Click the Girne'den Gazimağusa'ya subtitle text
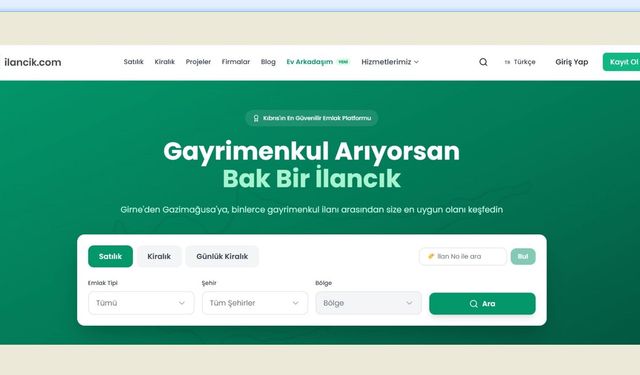This screenshot has height=375, width=640. tap(311, 209)
